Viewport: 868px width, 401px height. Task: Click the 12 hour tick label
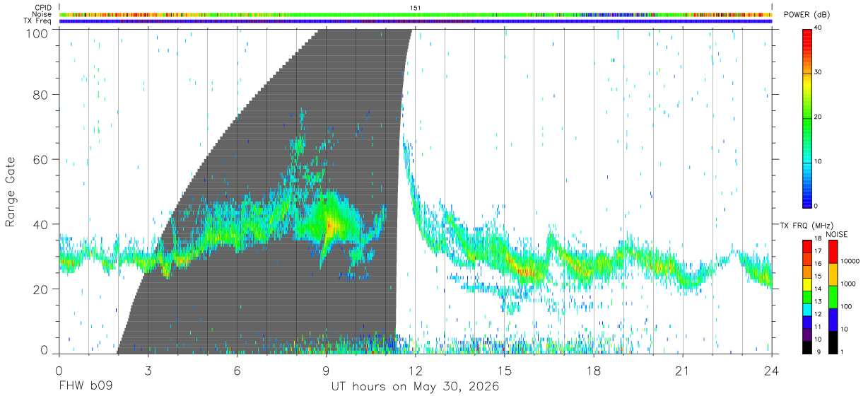tap(415, 370)
